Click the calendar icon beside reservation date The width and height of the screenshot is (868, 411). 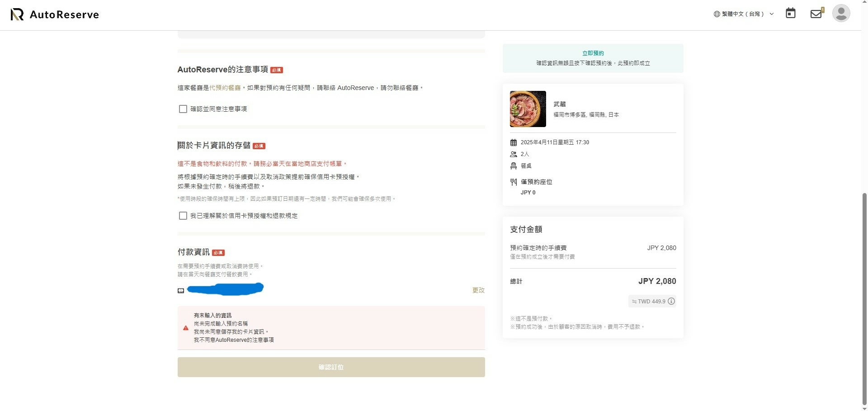tap(514, 142)
